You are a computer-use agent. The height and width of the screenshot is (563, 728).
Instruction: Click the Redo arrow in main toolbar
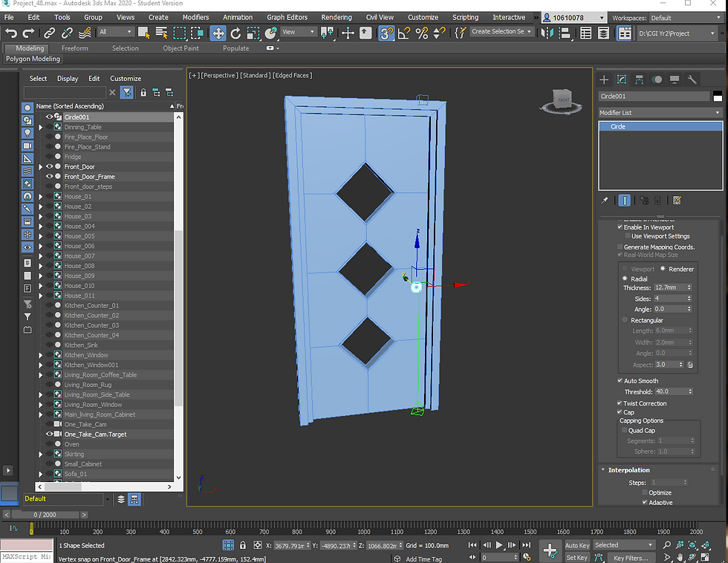pyautogui.click(x=28, y=33)
